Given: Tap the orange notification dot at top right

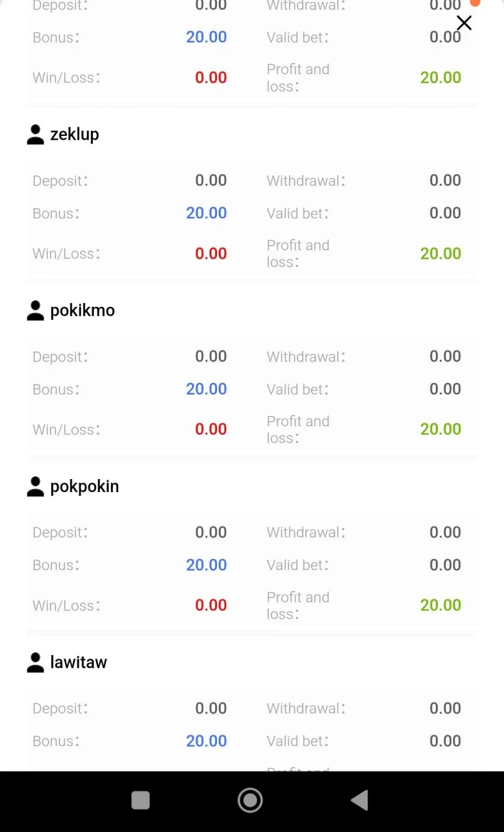Looking at the screenshot, I should pyautogui.click(x=475, y=3).
